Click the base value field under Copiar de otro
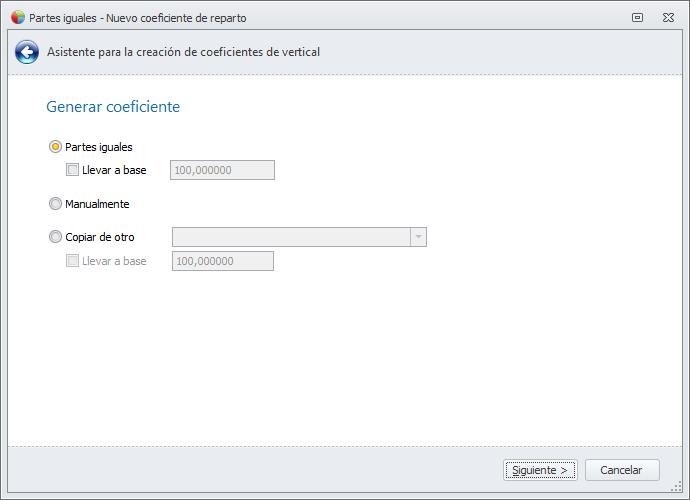This screenshot has height=500, width=690. coord(222,261)
